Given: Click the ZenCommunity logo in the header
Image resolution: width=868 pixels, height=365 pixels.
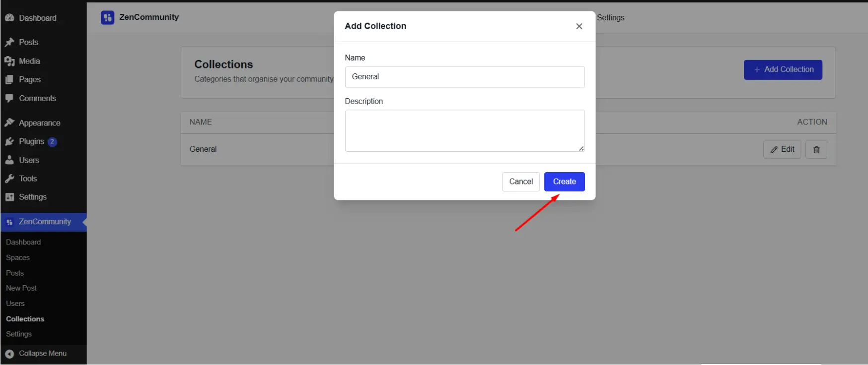Looking at the screenshot, I should point(107,18).
